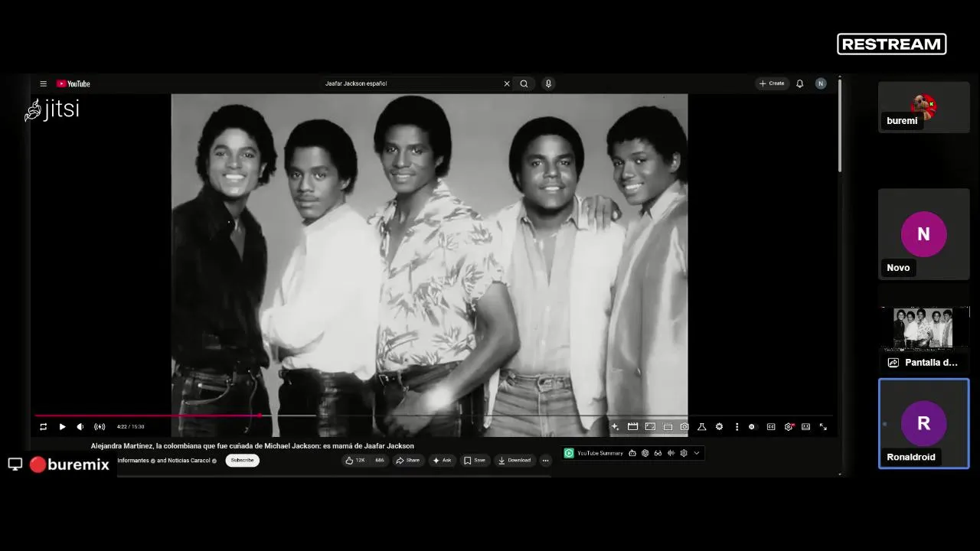
Task: Click the waveform icon in YouTube Summary bar
Action: (671, 453)
